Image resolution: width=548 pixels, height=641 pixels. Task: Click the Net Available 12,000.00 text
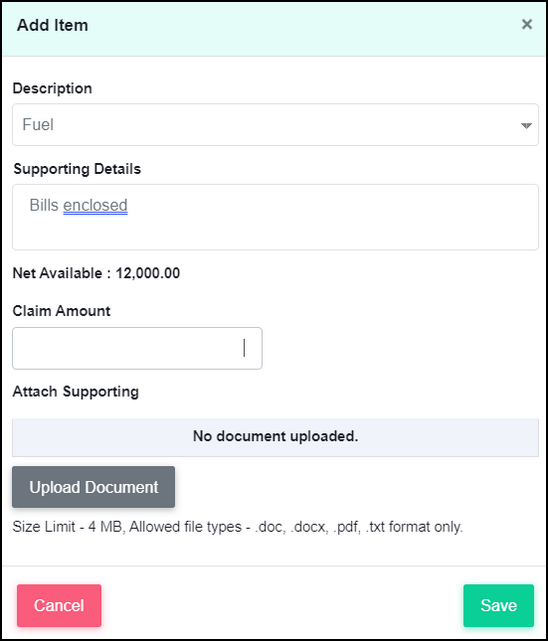pos(96,273)
